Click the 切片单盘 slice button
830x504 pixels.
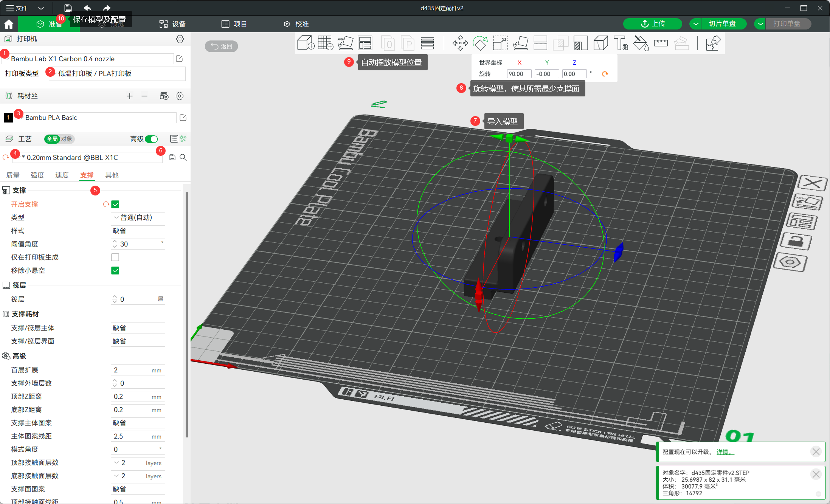click(724, 24)
